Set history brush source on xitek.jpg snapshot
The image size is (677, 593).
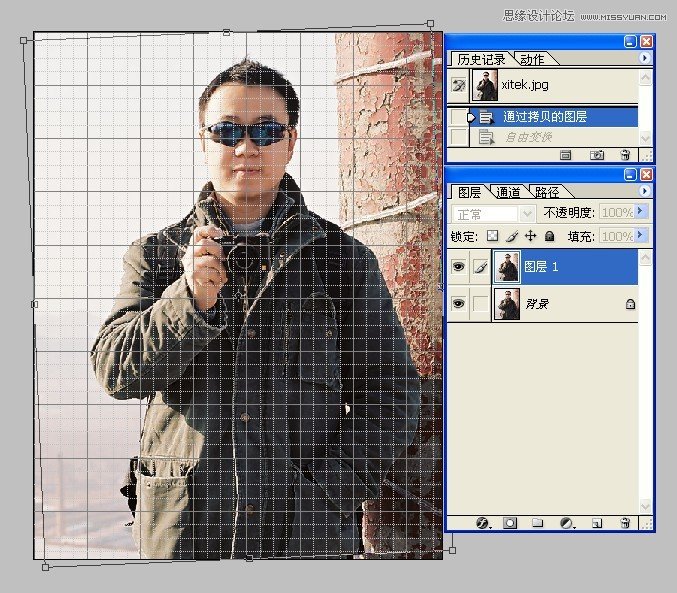tap(459, 85)
